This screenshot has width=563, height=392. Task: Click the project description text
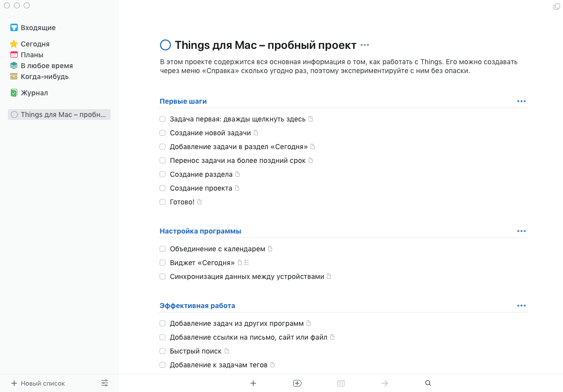[338, 66]
